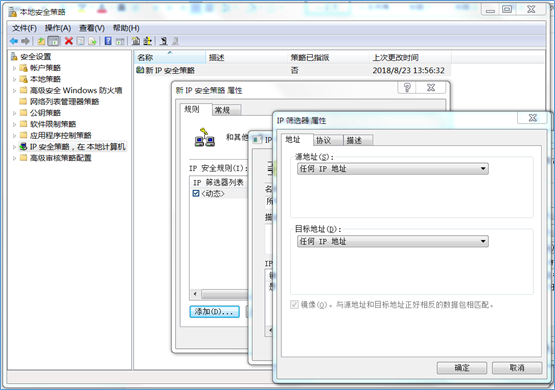Click the up-one-level folder icon
This screenshot has height=390, width=555.
(41, 41)
